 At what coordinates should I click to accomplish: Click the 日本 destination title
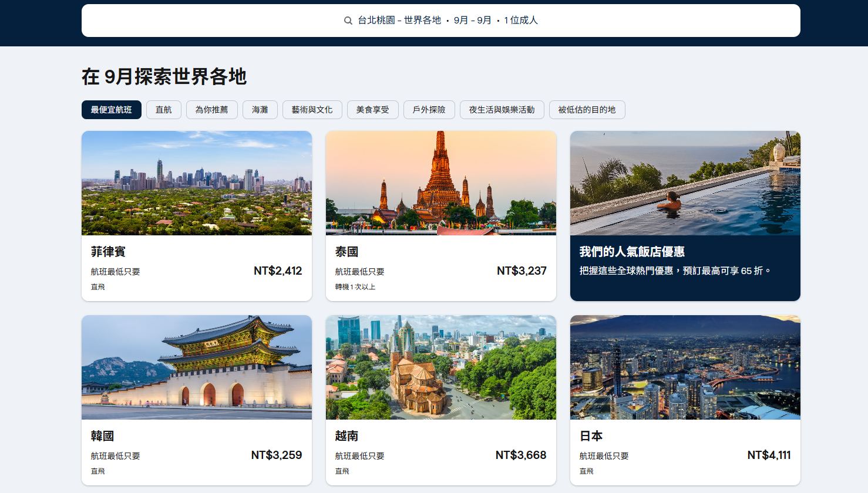[591, 436]
